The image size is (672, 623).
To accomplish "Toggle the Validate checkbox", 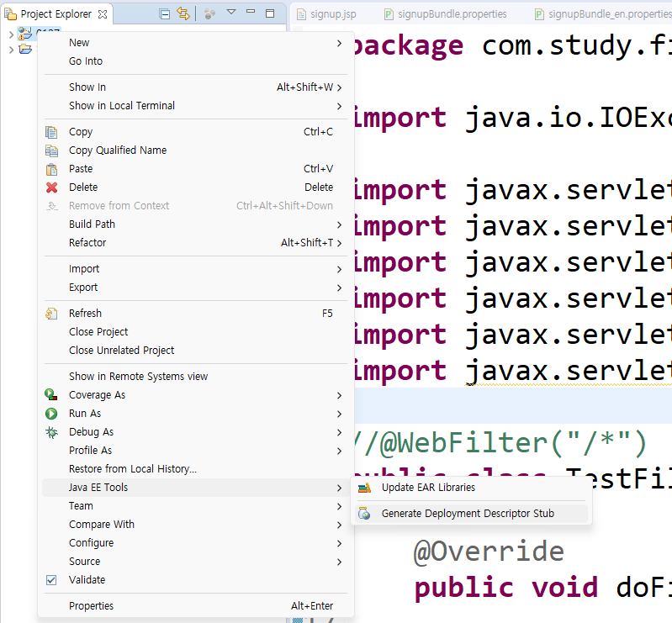I will coord(51,580).
